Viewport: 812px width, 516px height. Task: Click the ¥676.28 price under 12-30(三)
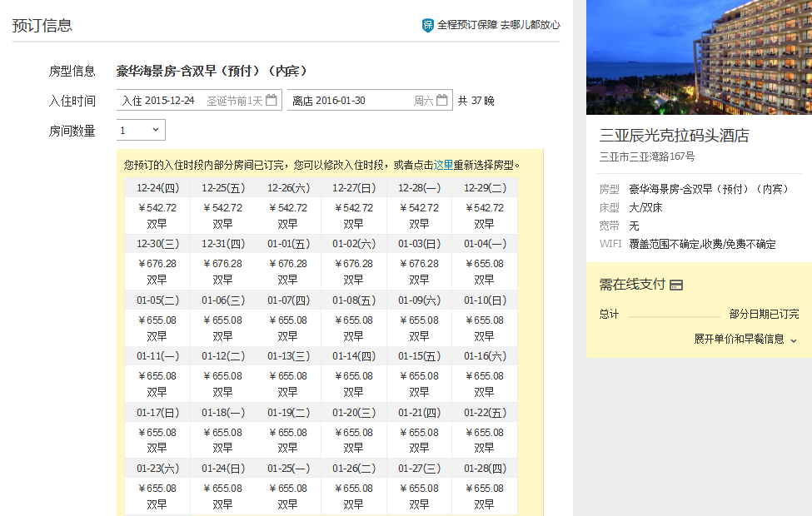point(157,264)
